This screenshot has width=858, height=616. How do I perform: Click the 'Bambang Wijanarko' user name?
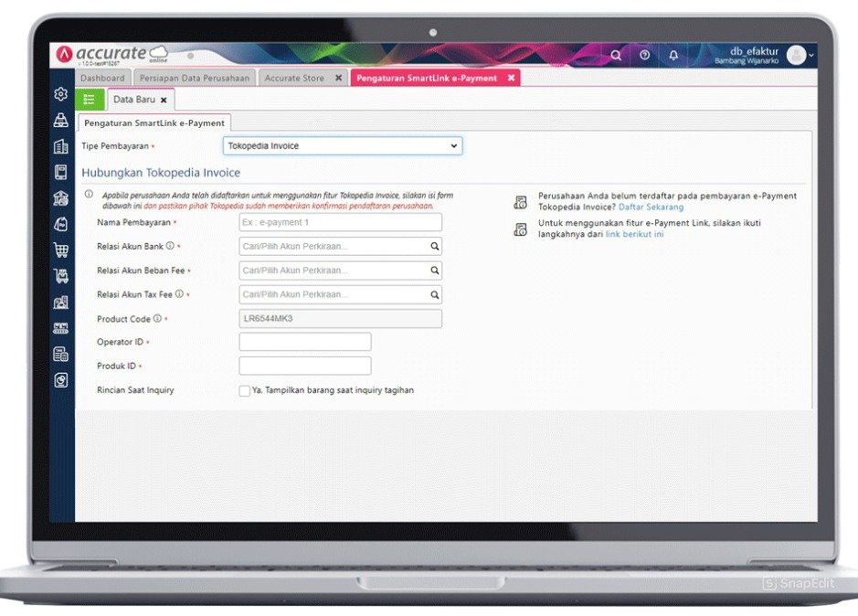pos(746,61)
